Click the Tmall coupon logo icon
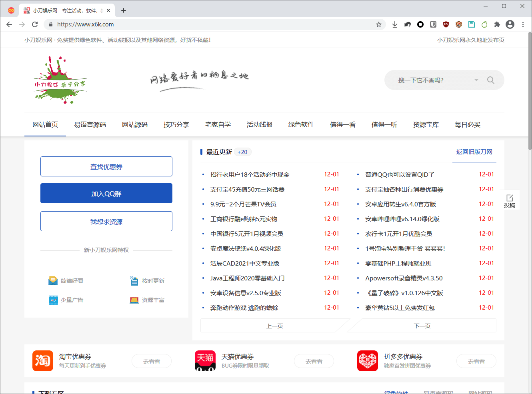The height and width of the screenshot is (394, 532). [x=205, y=361]
